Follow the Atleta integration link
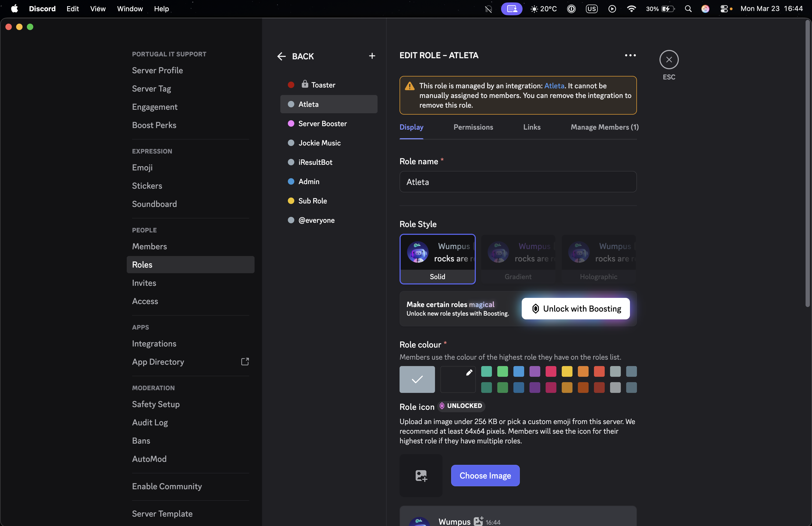 click(554, 86)
